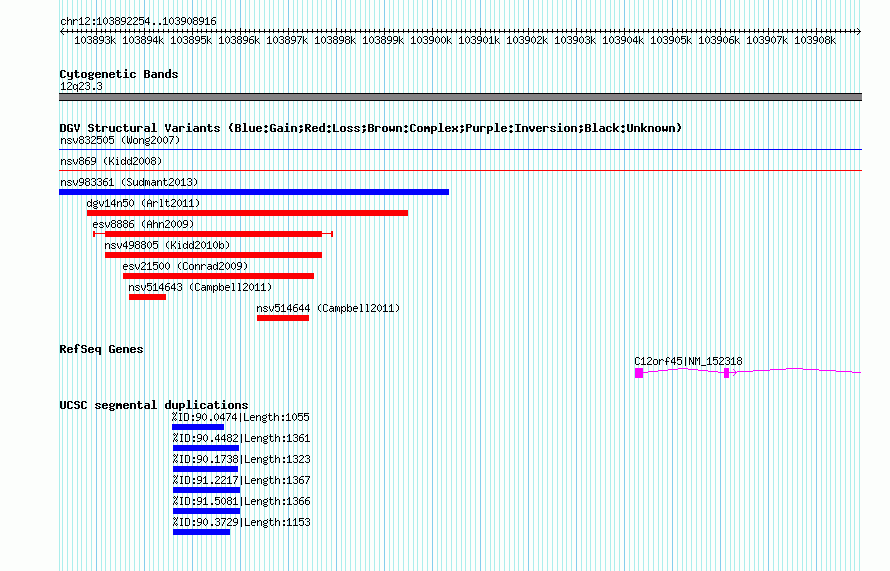Viewport: 890px width, 571px height.
Task: Select the blue bar under %ID:90.1738
Action: point(205,469)
